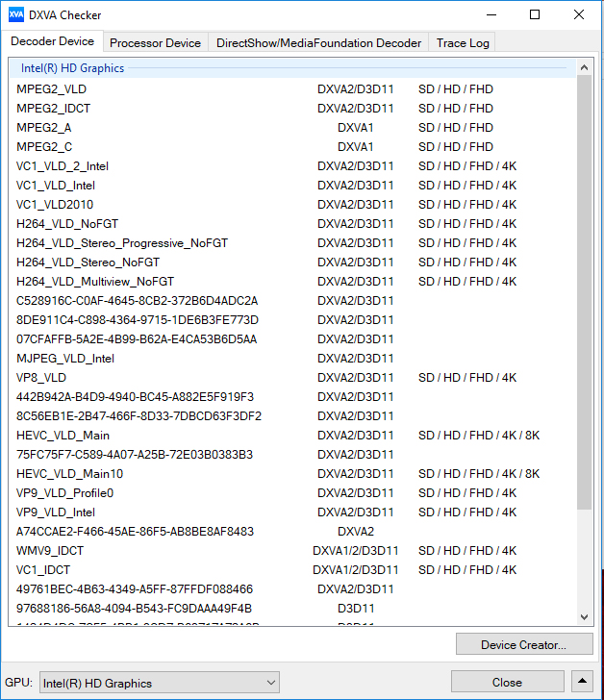Click the DXVA2 cell for A74CCAE2 row
This screenshot has height=700, width=604.
355,531
